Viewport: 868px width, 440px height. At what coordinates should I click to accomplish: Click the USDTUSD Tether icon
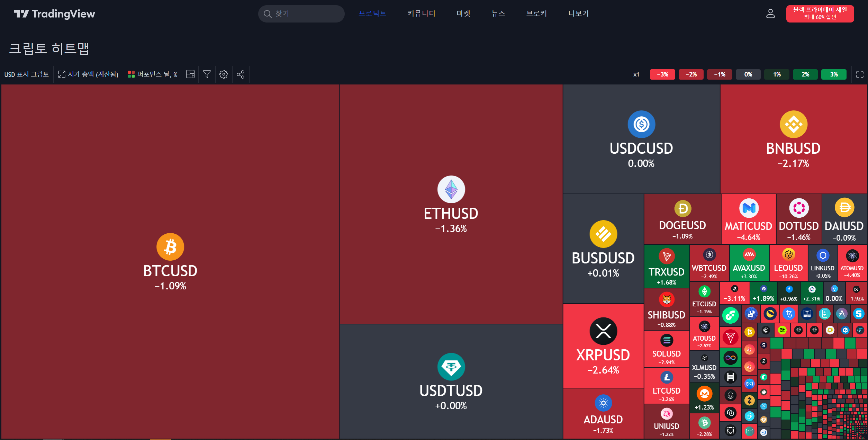[451, 367]
